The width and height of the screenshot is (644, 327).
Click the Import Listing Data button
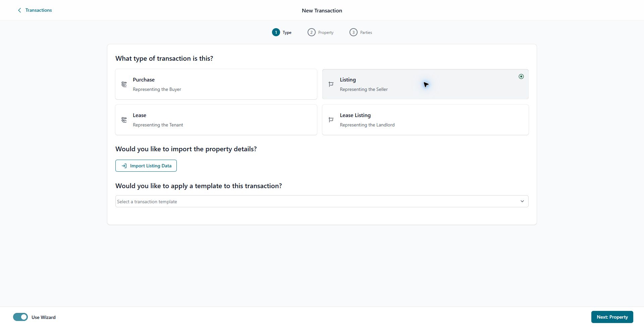146,166
